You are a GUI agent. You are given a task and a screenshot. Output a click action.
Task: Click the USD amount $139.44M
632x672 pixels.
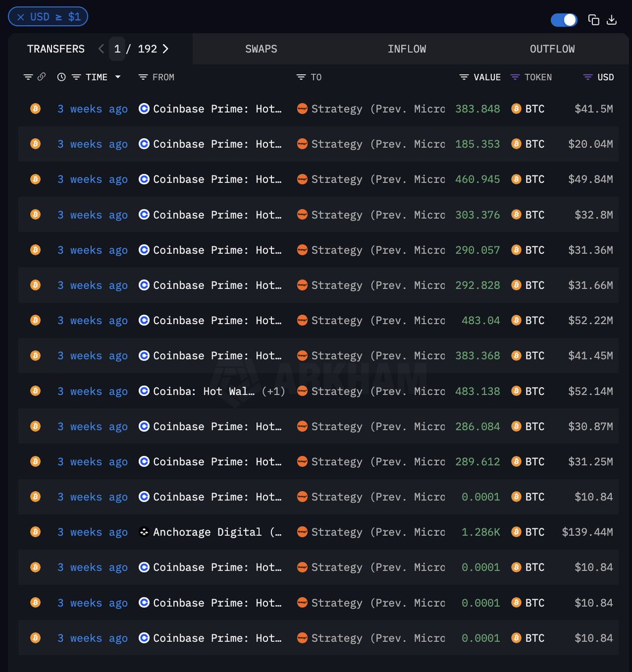click(588, 532)
